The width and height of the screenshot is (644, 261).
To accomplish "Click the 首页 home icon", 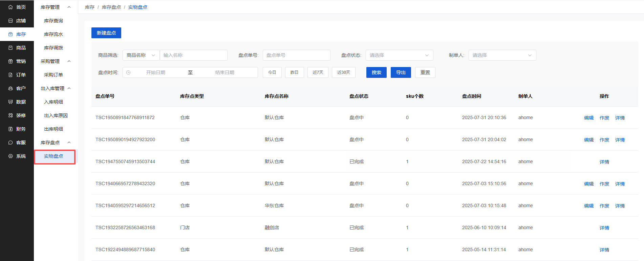I will click(x=10, y=7).
